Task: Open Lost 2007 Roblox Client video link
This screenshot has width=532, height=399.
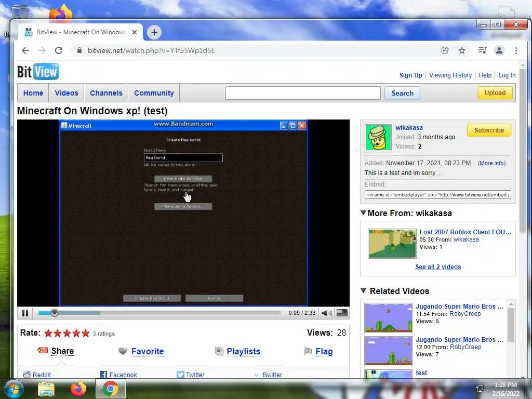Action: tap(465, 232)
